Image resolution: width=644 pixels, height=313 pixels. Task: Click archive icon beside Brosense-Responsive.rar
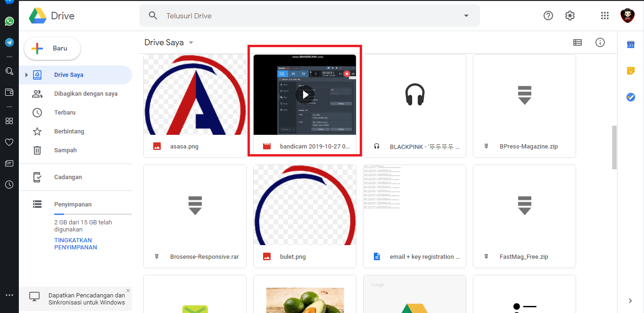click(x=157, y=256)
